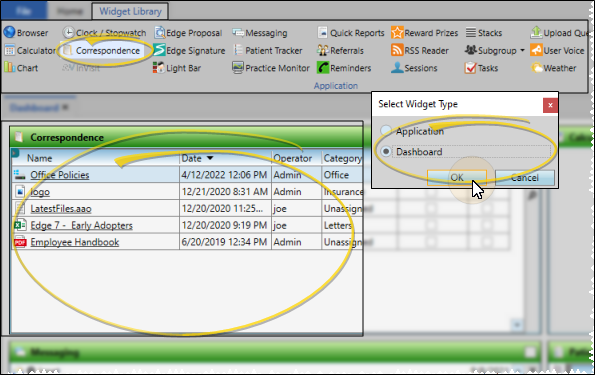The image size is (596, 376).
Task: Select the Dashboard radio button
Action: tap(386, 151)
